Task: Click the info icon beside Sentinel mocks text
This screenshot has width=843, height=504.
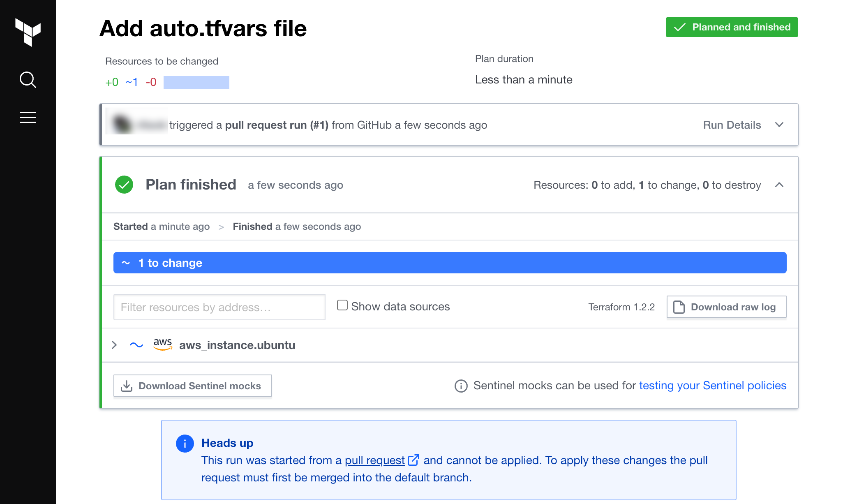Action: (461, 386)
